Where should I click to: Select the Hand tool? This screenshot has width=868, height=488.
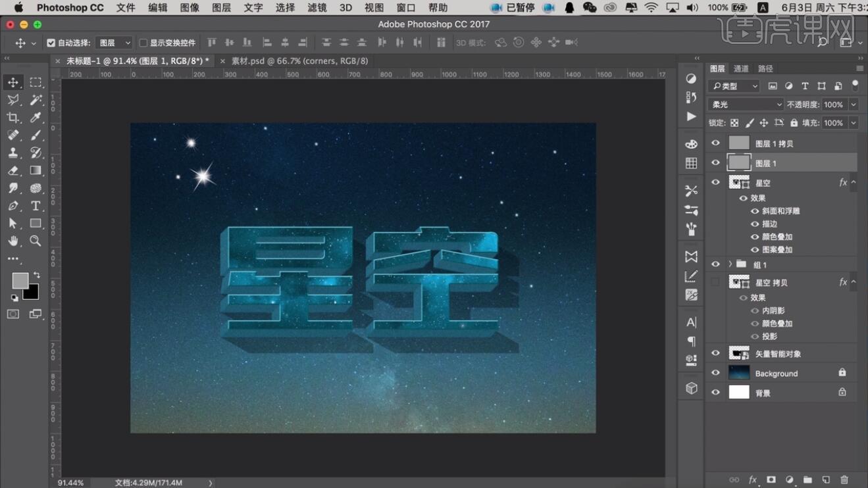pos(13,241)
